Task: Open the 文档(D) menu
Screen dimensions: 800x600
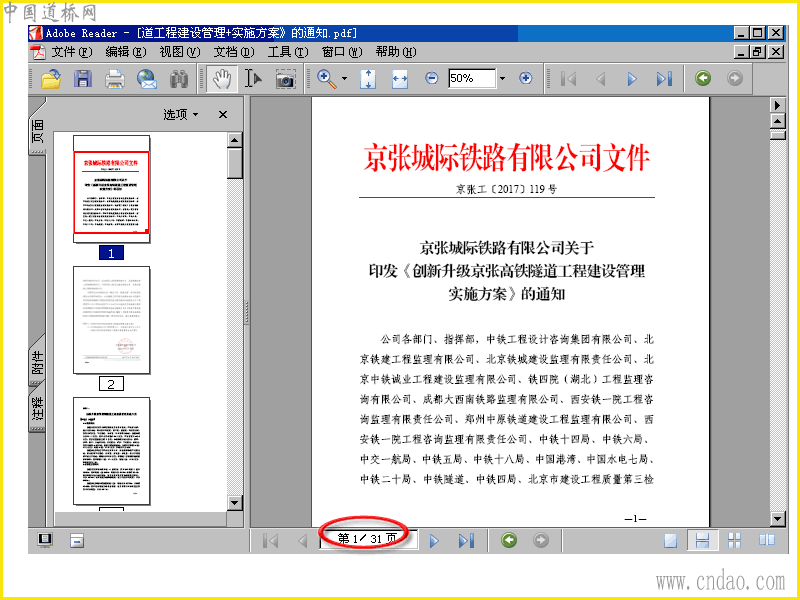Action: (x=234, y=52)
